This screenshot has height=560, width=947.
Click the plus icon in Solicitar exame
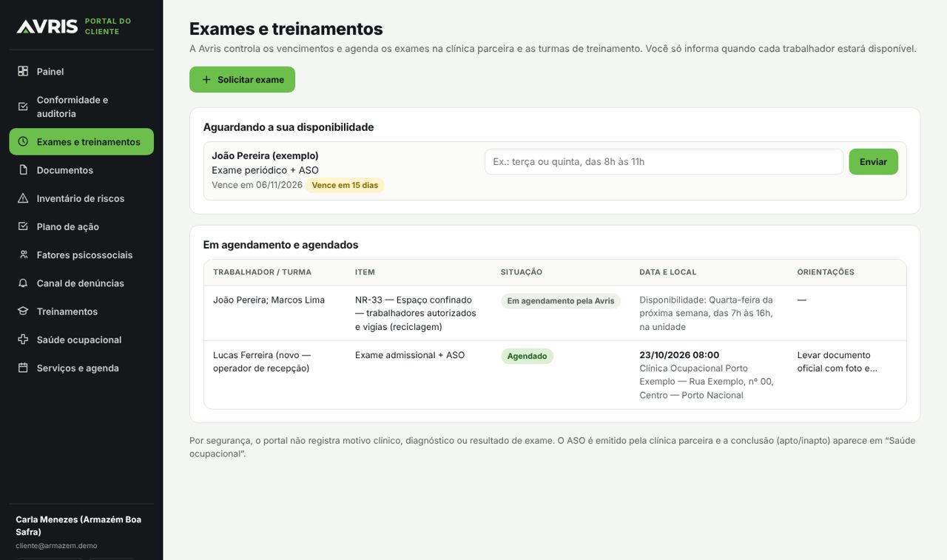click(x=206, y=80)
